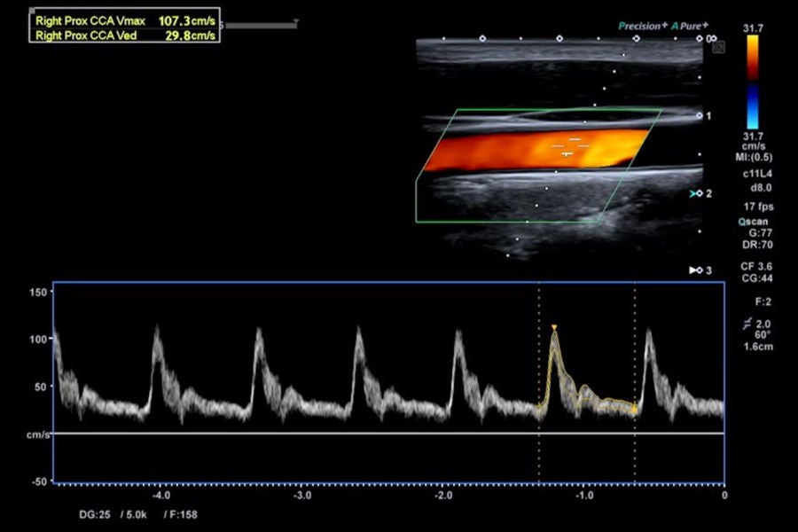Click the -1.0 time axis label
The width and height of the screenshot is (798, 532).
[583, 496]
